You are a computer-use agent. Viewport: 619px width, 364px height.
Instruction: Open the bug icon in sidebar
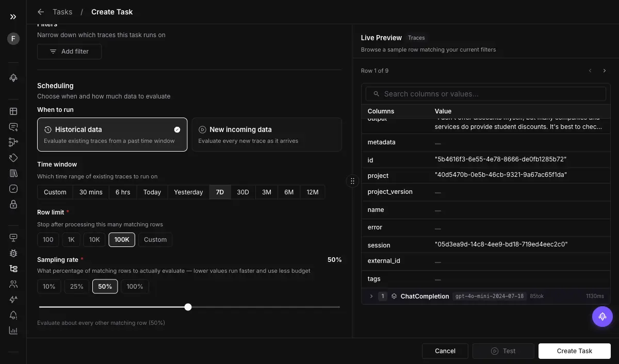pyautogui.click(x=13, y=253)
